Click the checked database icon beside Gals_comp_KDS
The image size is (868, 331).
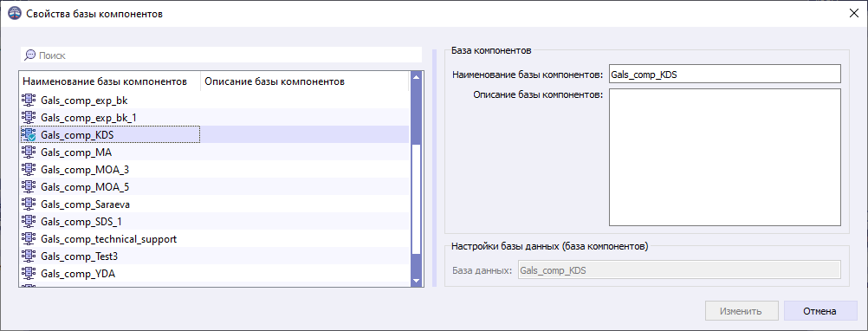coord(29,134)
